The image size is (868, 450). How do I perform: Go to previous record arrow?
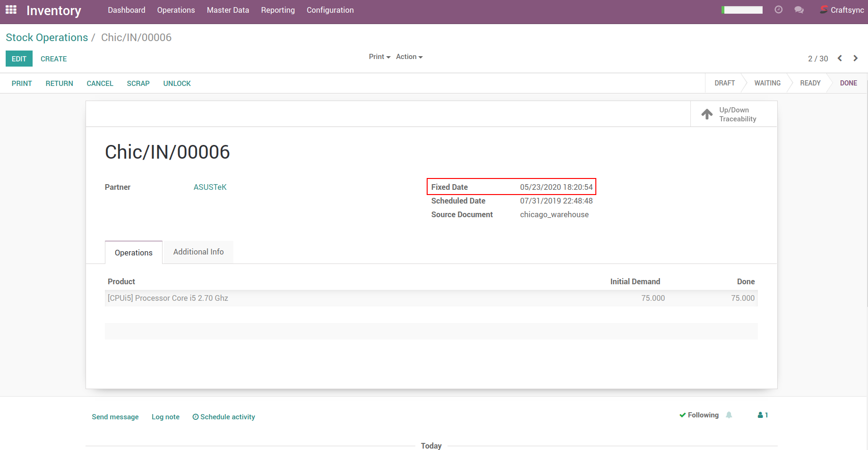[840, 58]
